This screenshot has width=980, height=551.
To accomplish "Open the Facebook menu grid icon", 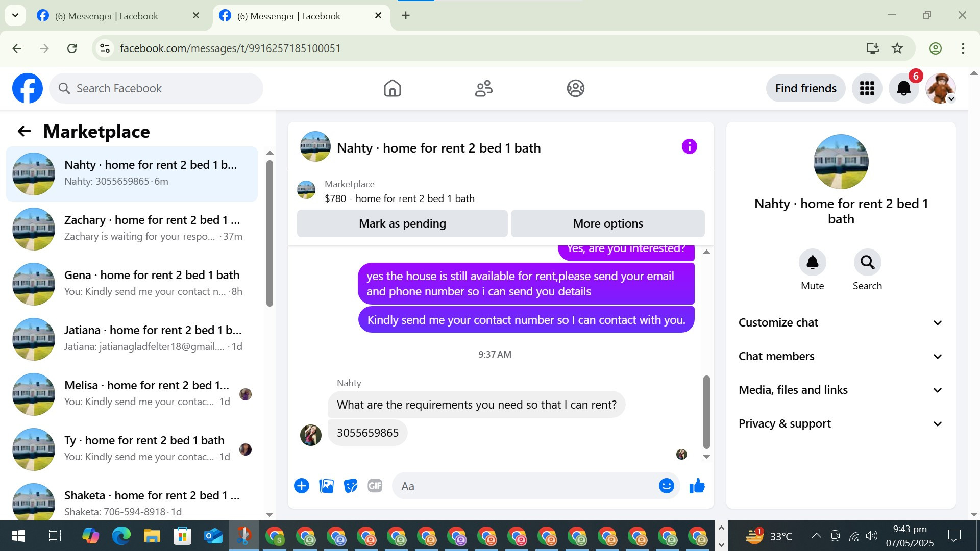I will 867,88.
